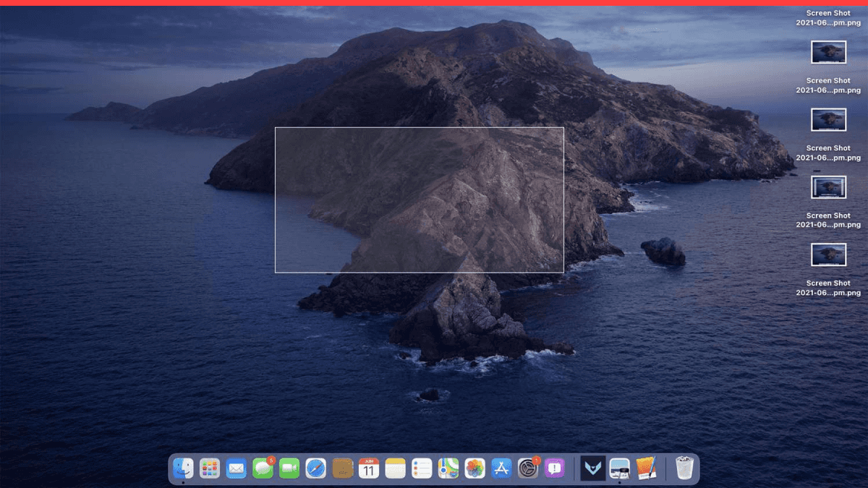Open the Photos app
This screenshot has width=868, height=488.
pos(475,468)
